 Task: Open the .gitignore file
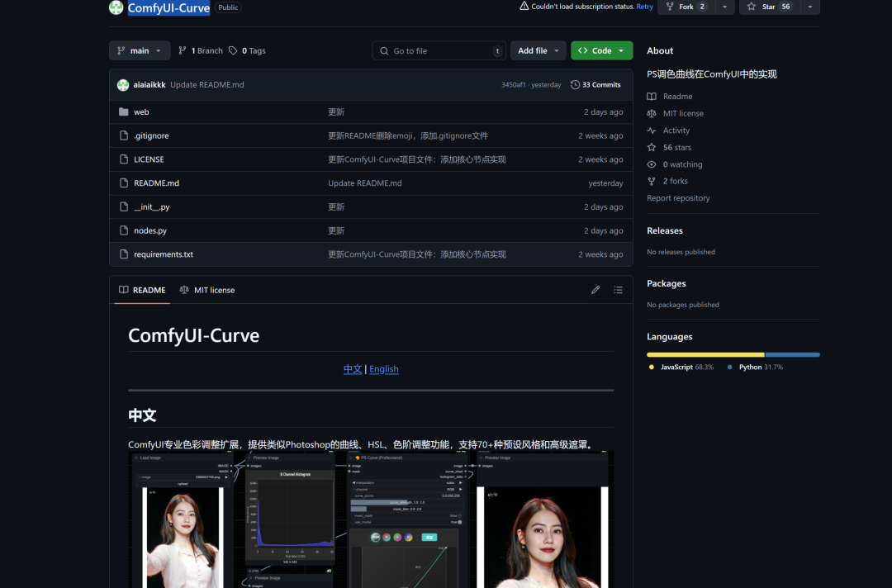coord(151,135)
